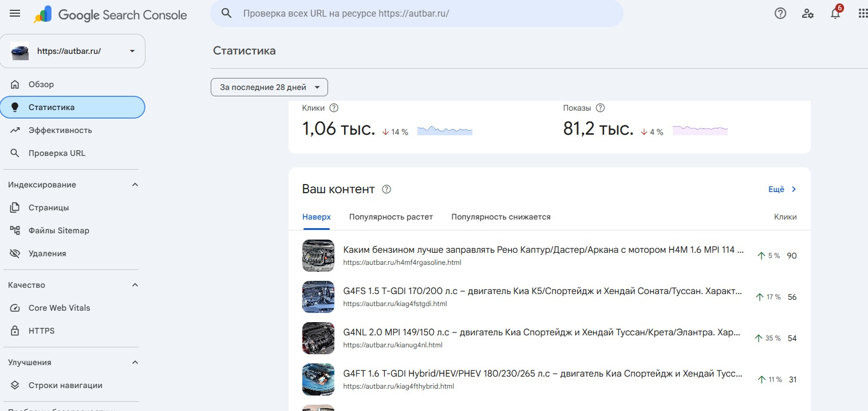Collapse the Улучшения section
The width and height of the screenshot is (868, 411).
click(x=135, y=362)
